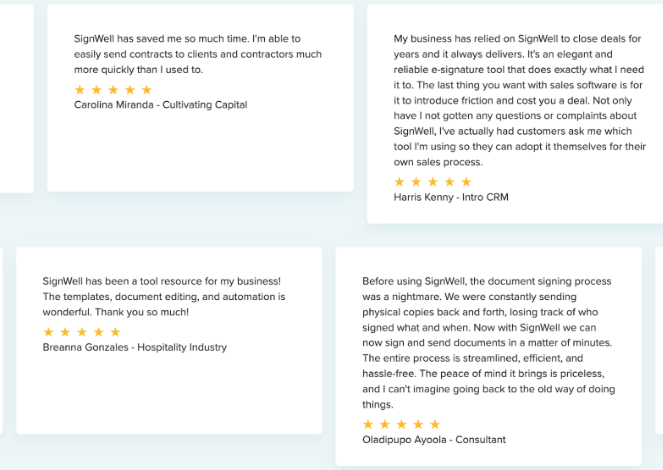Click middle star in Breanna Gonzales's rating
Screen dimensions: 663x470
(82, 332)
